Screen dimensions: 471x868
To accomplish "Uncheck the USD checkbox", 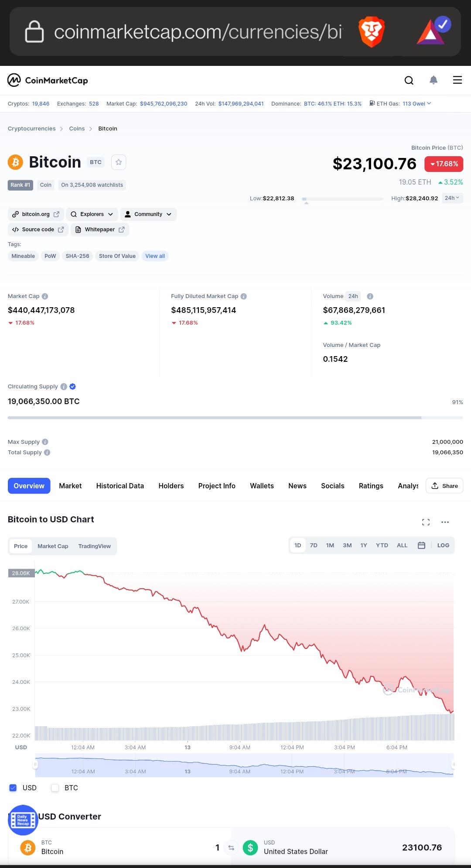I will [13, 788].
